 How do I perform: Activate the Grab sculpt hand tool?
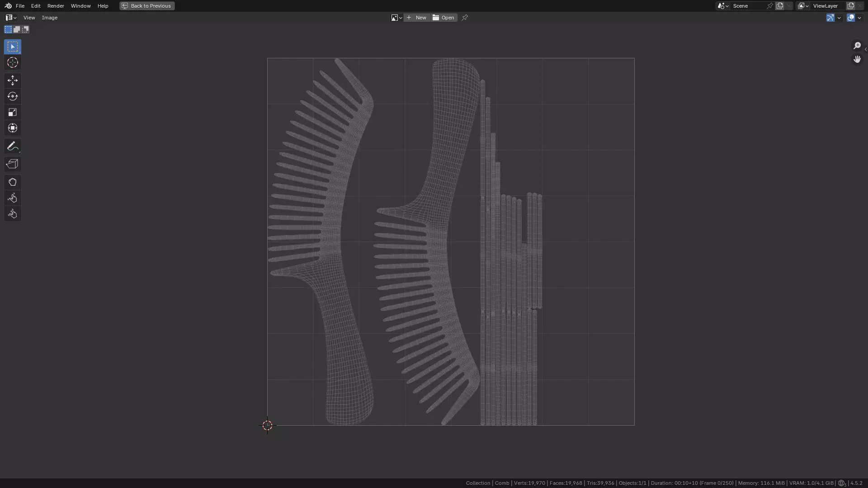(x=13, y=182)
